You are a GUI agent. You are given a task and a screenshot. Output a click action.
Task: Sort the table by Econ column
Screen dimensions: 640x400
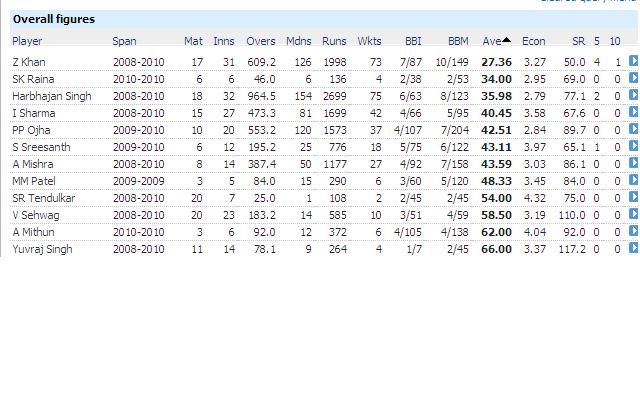click(533, 41)
